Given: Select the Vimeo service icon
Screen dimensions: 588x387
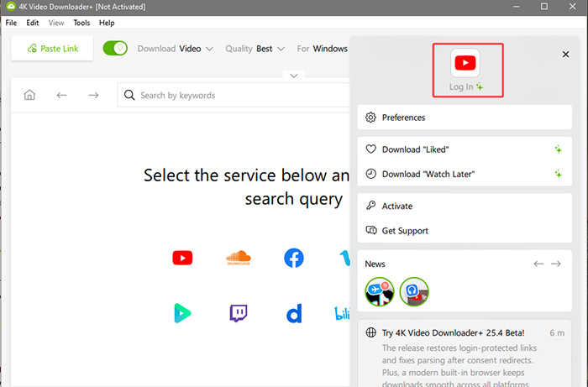Looking at the screenshot, I should (344, 258).
